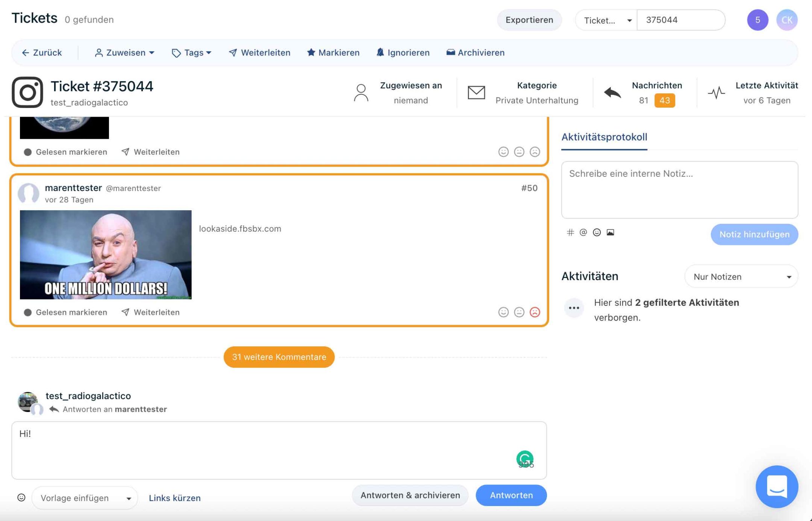Set neutral sentiment on the upper earth-image comment
812x521 pixels.
coord(519,152)
